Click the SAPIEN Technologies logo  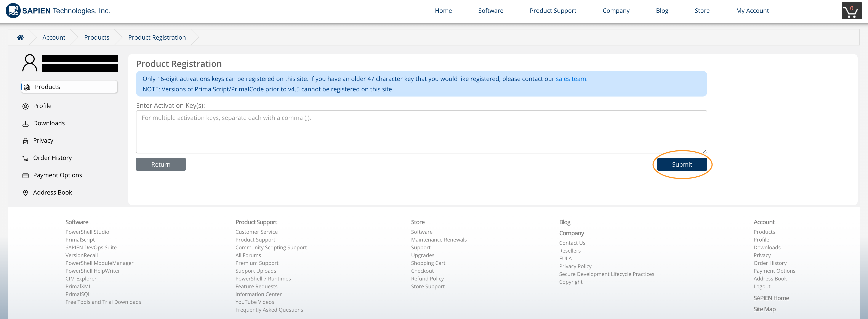point(58,10)
